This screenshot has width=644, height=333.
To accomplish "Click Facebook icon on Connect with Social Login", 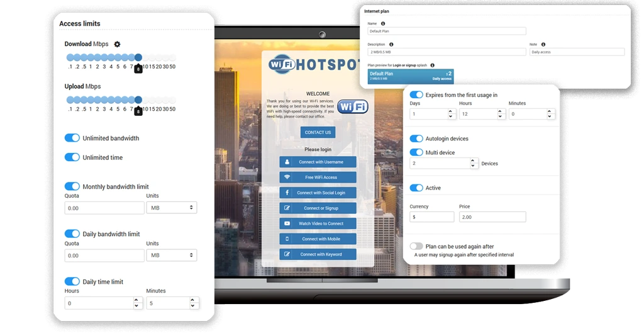I will (287, 193).
